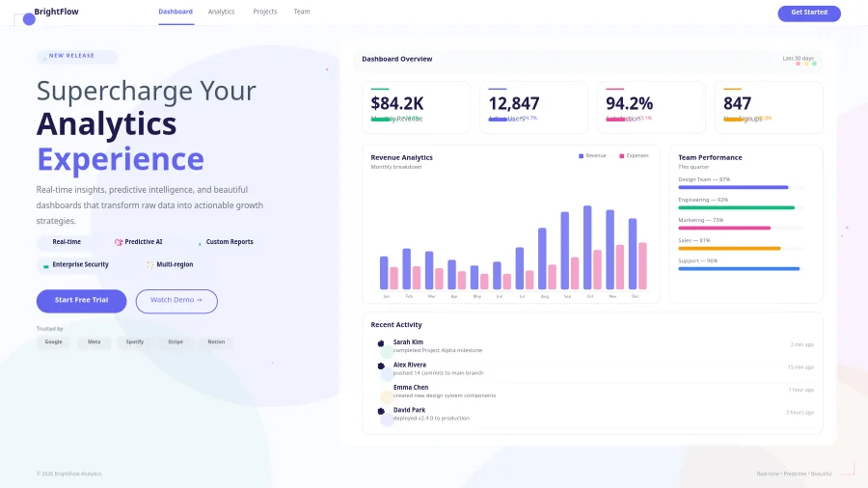Click the green dot under Last 30 days
Image resolution: width=868 pixels, height=488 pixels.
[814, 64]
